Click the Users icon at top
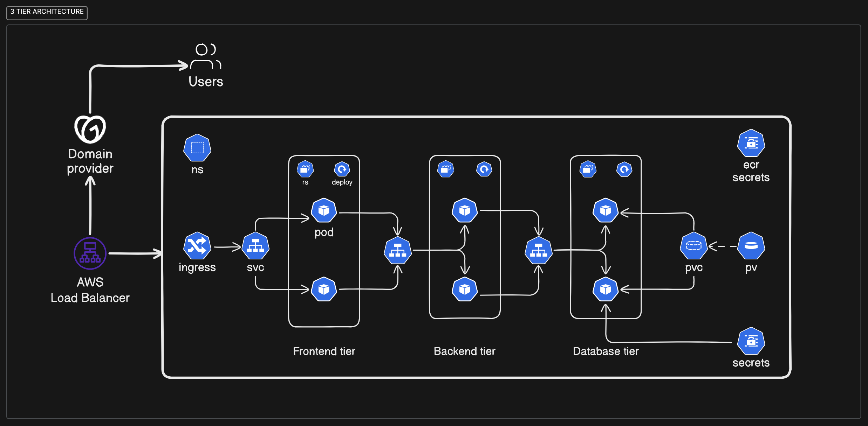 (x=206, y=56)
